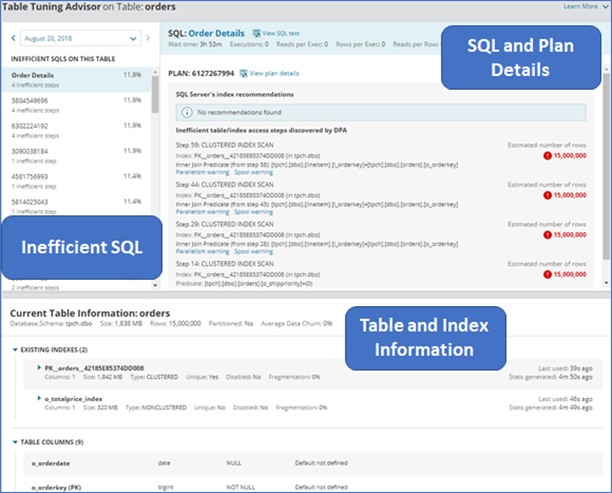Click Rows: 15,000,000 in table information
The height and width of the screenshot is (493, 612).
point(176,324)
